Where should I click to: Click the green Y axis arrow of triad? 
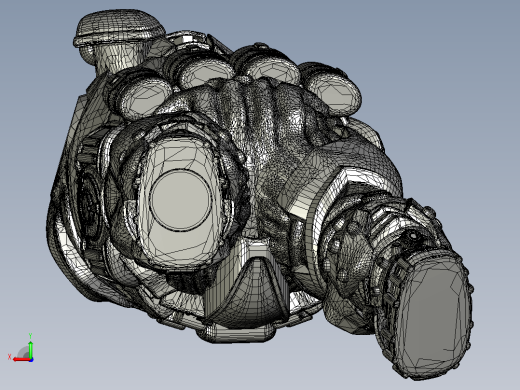(30, 349)
